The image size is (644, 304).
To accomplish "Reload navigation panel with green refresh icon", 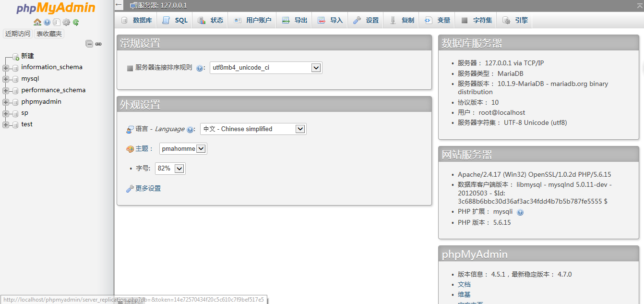I will [x=76, y=22].
